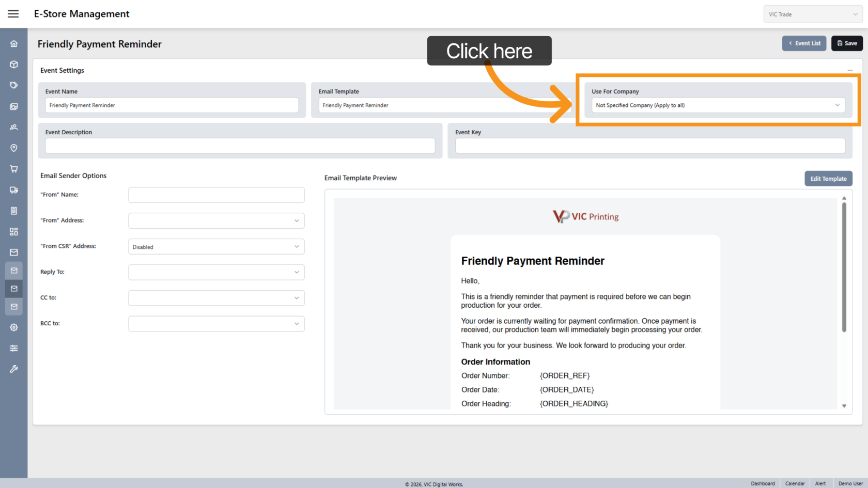The image size is (868, 488).
Task: Click the delivery truck sidebar icon
Action: click(x=14, y=190)
